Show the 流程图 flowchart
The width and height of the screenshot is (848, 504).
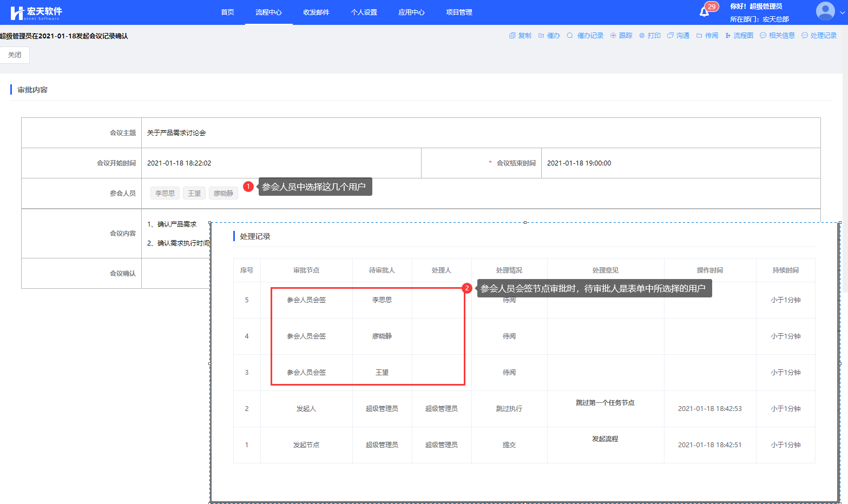pos(739,36)
